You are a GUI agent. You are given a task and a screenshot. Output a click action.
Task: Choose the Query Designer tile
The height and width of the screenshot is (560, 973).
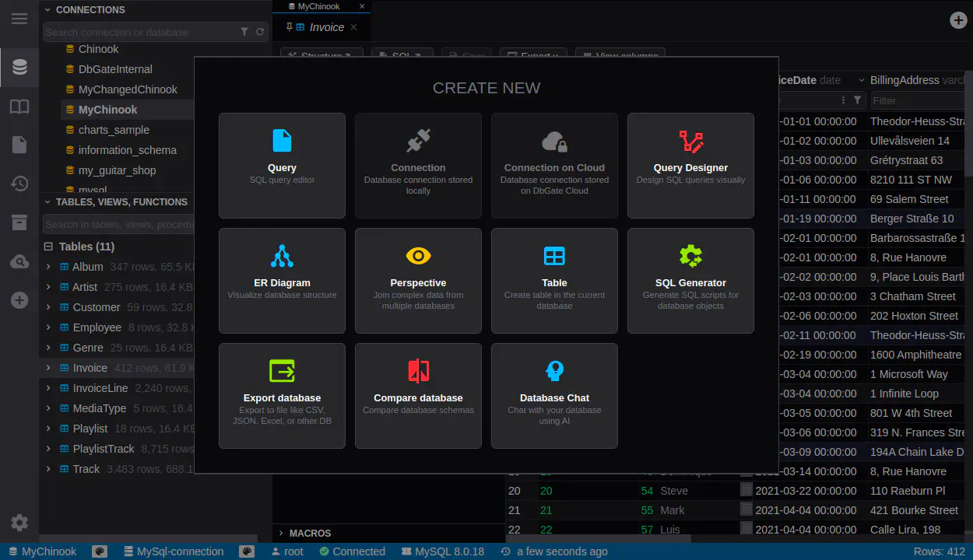[x=690, y=165]
